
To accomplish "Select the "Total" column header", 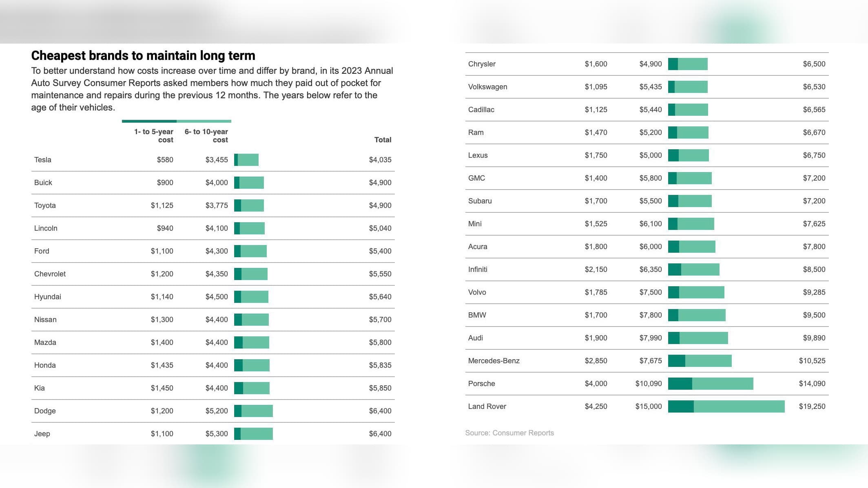I will [383, 140].
